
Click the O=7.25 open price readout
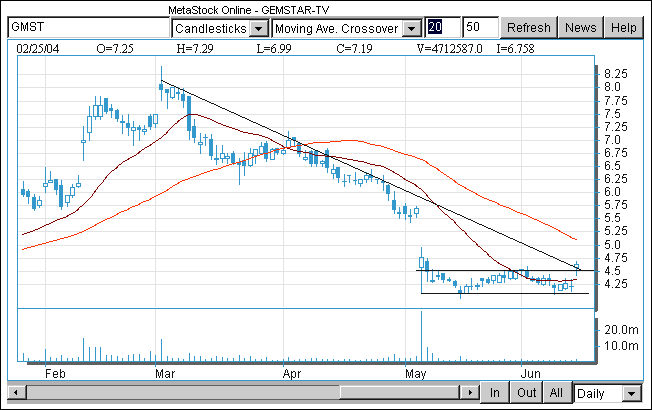pyautogui.click(x=115, y=49)
